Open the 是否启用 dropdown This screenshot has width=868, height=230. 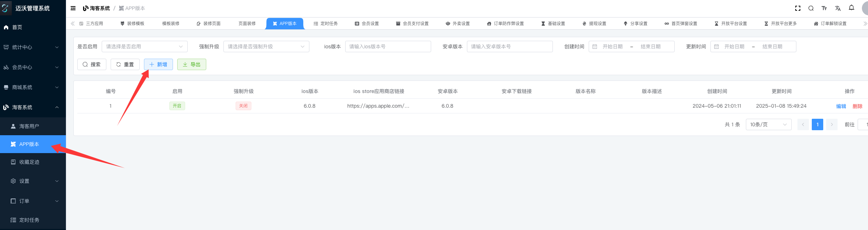pyautogui.click(x=144, y=47)
